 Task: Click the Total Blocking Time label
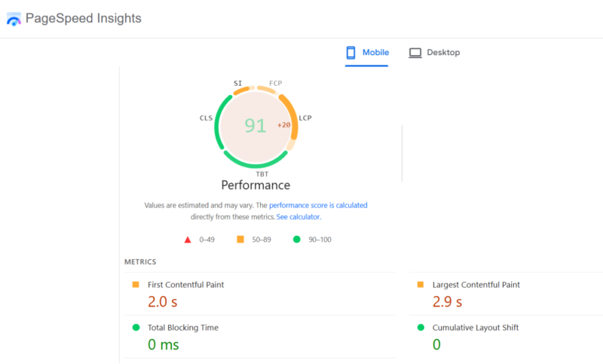coord(183,328)
